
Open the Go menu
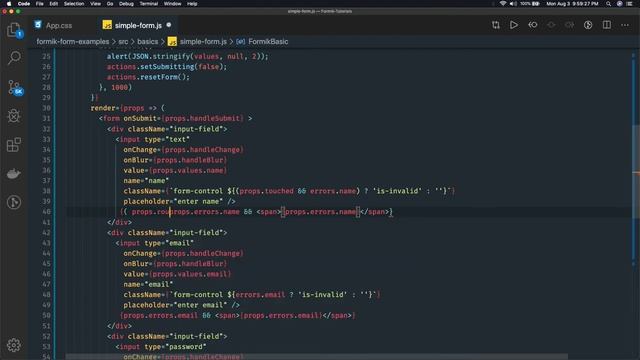tap(110, 4)
